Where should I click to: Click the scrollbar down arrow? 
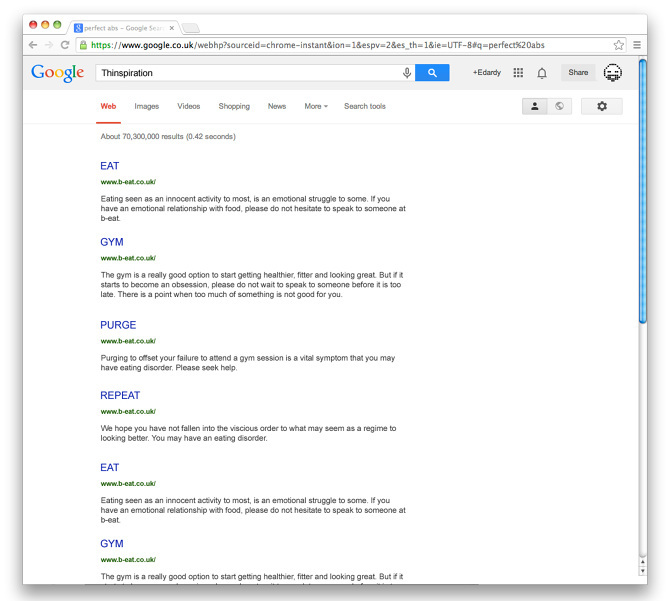click(x=643, y=571)
